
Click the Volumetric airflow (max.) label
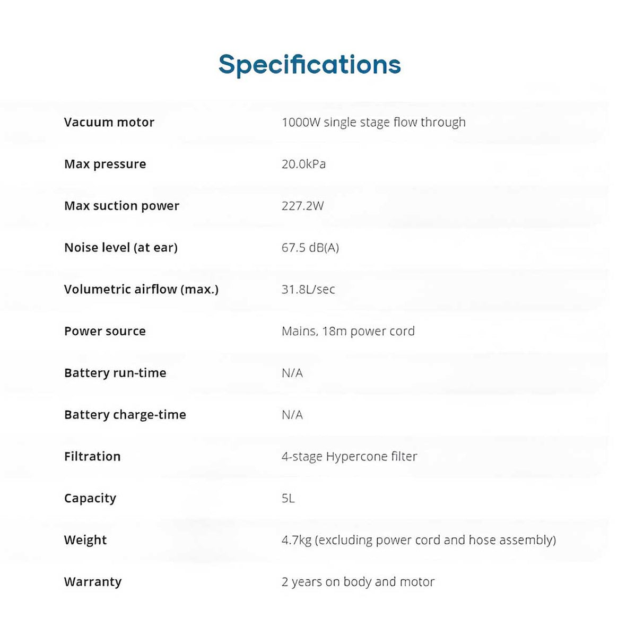pyautogui.click(x=141, y=290)
